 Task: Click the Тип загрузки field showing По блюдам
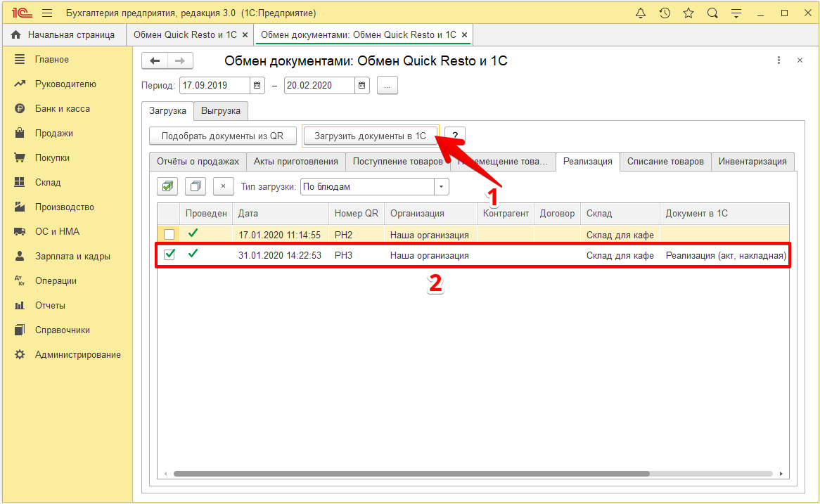tap(368, 187)
